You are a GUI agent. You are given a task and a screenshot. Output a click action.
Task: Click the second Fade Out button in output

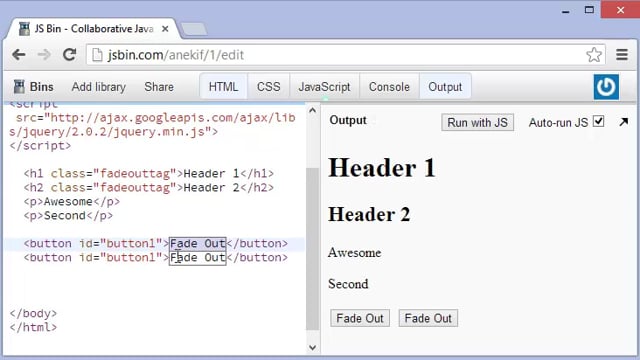[428, 318]
